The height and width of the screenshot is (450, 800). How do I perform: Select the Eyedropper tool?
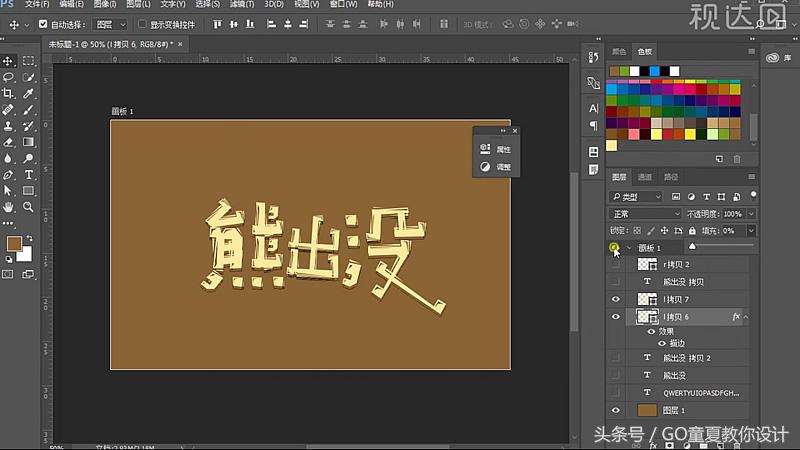29,93
